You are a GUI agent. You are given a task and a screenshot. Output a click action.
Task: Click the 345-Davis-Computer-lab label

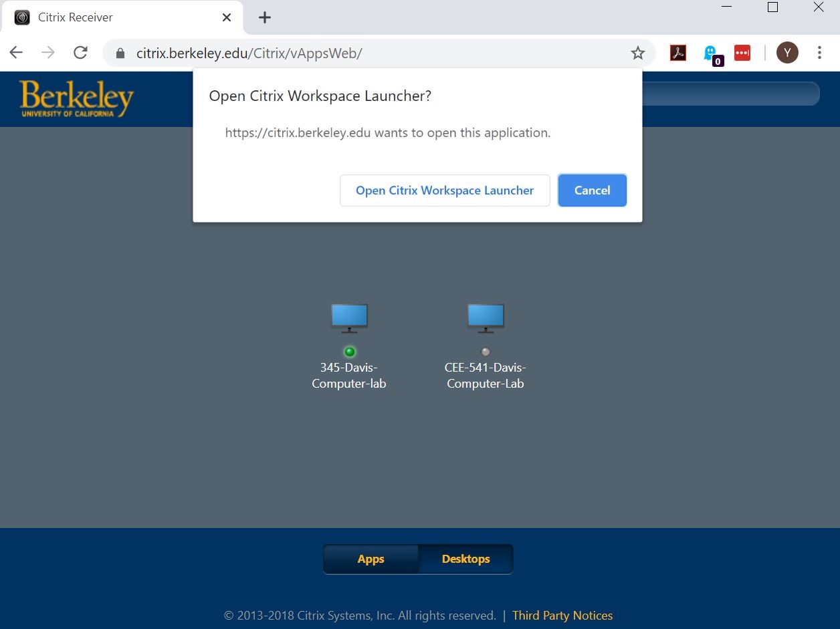(x=349, y=376)
